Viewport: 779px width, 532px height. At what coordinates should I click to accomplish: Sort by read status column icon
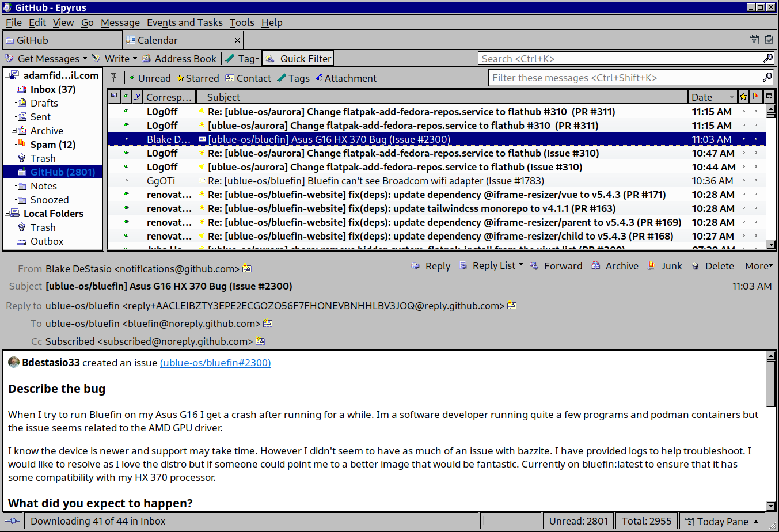126,97
